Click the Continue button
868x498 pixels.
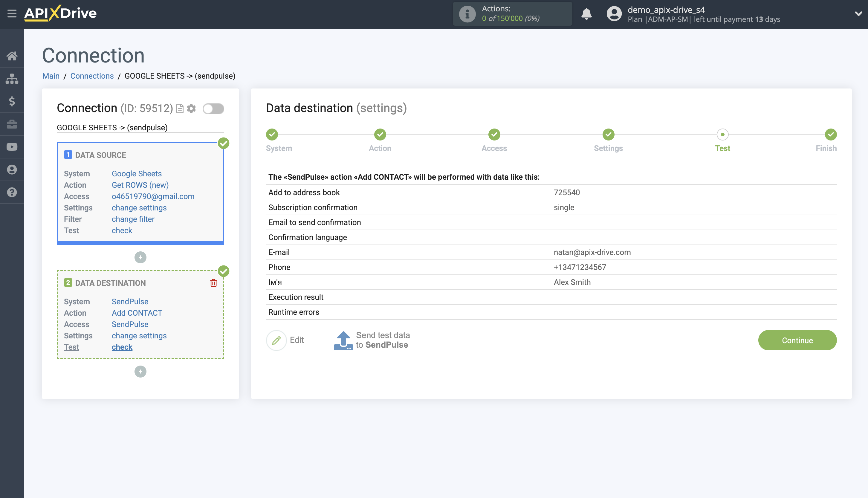tap(797, 340)
